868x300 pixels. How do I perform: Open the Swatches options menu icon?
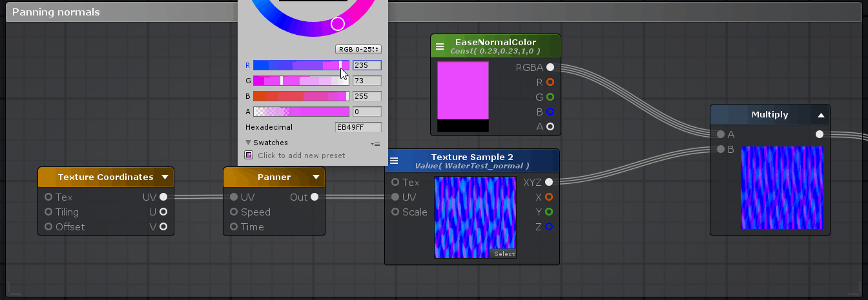(x=377, y=144)
